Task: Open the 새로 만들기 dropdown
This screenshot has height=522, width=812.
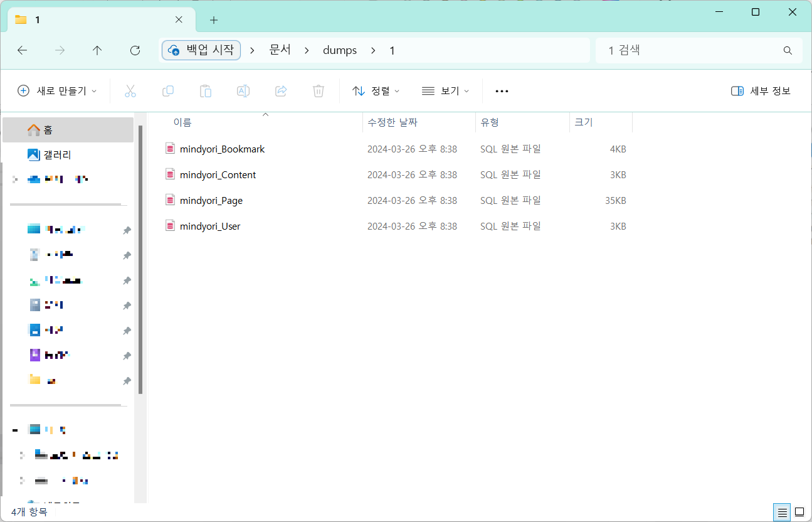Action: 57,91
